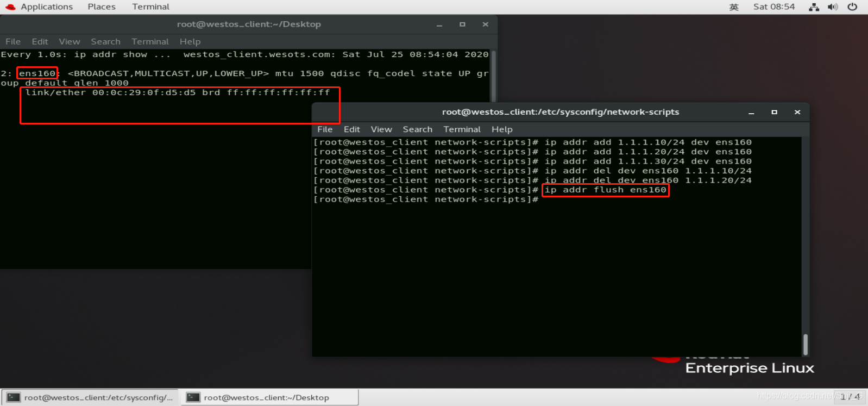This screenshot has width=868, height=406.
Task: Open Help menu in Desktop terminal window
Action: (190, 41)
